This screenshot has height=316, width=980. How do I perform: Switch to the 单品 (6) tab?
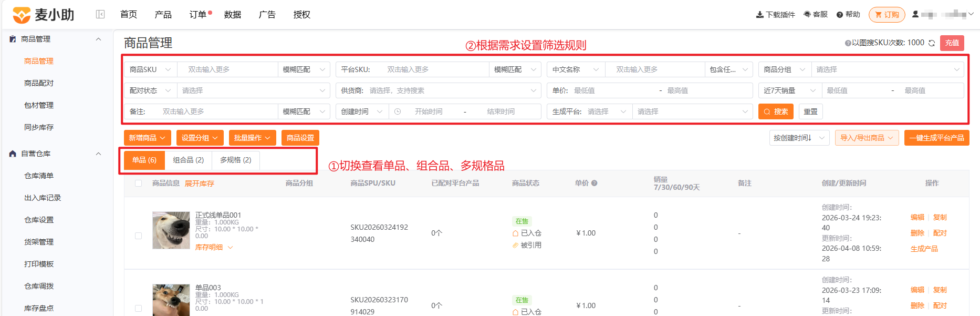(144, 160)
